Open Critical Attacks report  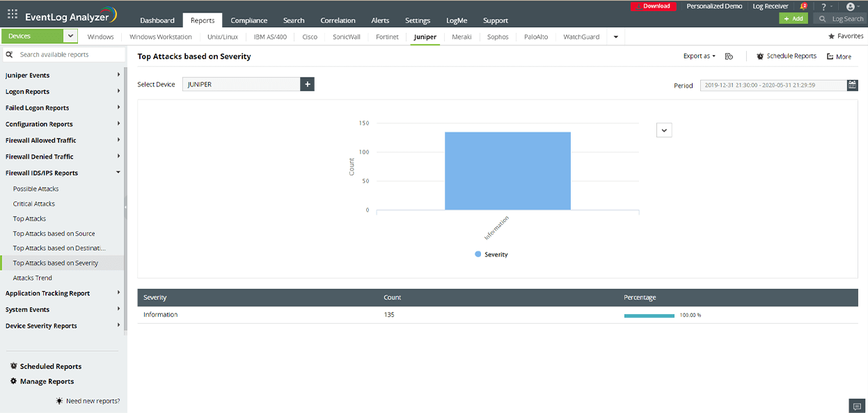click(x=34, y=204)
